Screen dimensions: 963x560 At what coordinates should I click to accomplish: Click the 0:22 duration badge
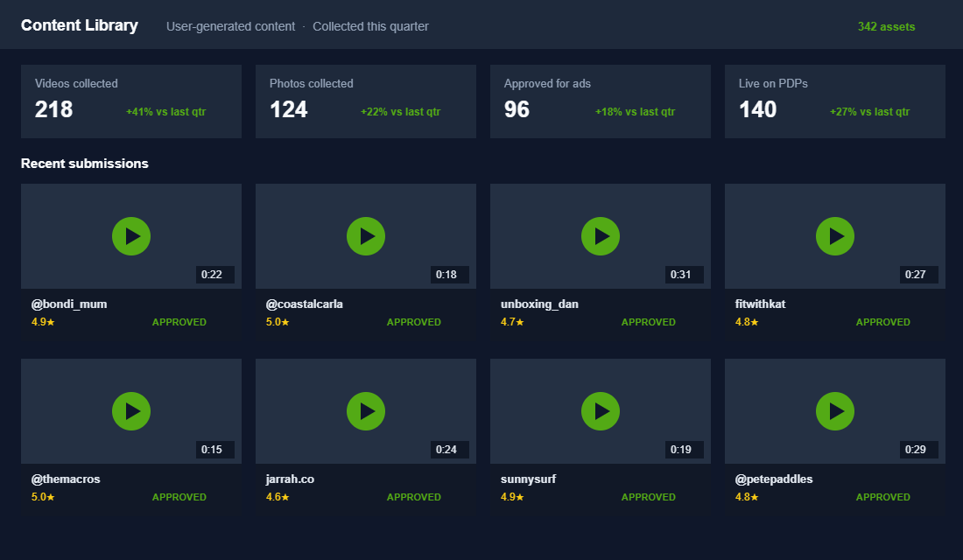[x=215, y=275]
